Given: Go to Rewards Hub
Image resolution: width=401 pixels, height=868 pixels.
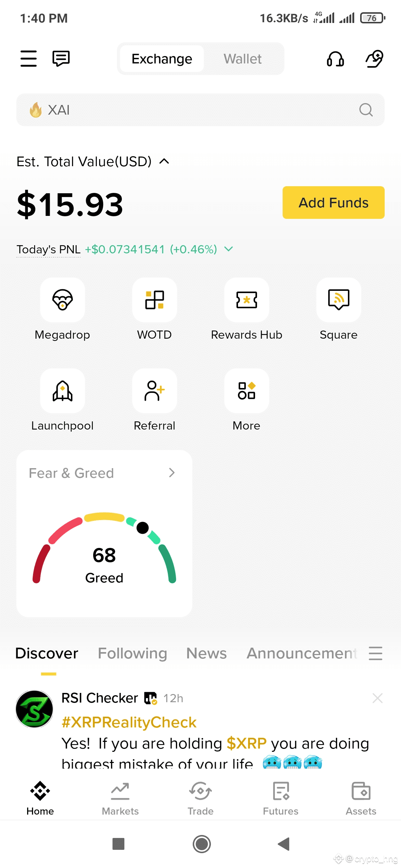Looking at the screenshot, I should 247,300.
